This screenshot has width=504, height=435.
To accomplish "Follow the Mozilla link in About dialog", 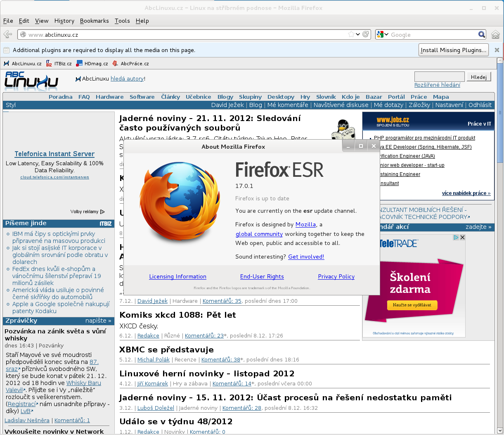I will (x=306, y=225).
